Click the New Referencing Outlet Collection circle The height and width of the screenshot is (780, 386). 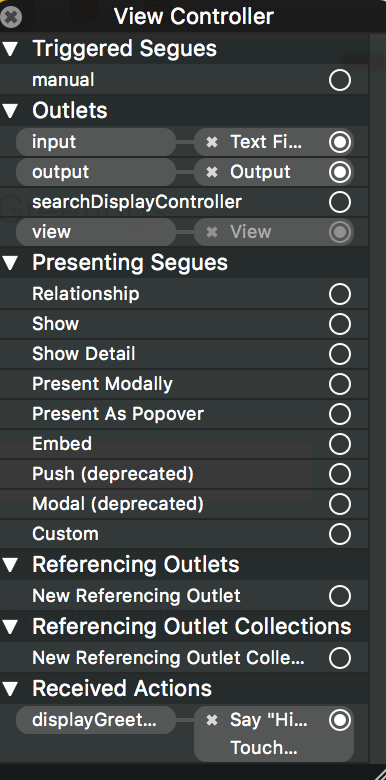click(x=340, y=658)
